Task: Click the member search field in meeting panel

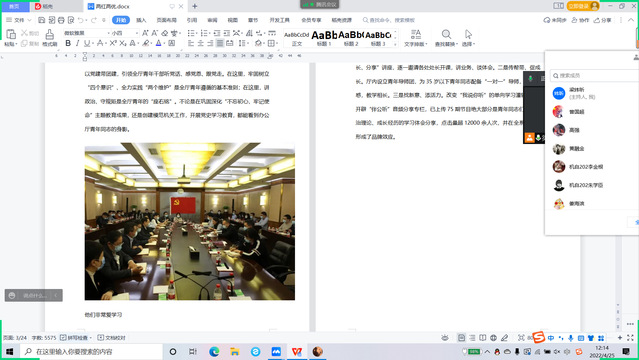Action: (x=594, y=75)
